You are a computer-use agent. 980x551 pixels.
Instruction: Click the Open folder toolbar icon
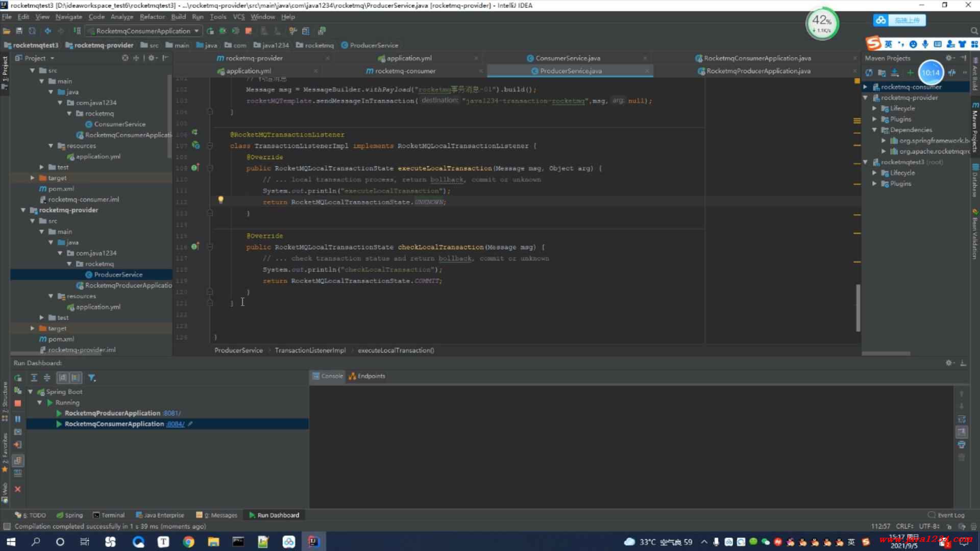tap(7, 31)
